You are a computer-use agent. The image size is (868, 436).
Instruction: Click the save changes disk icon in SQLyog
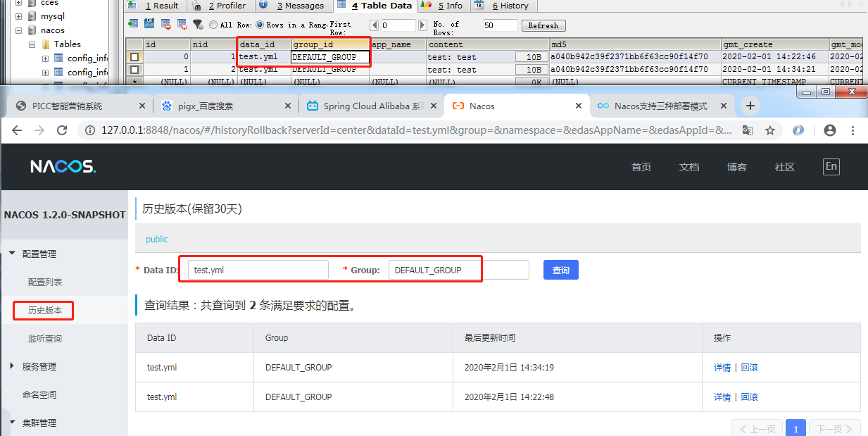[149, 24]
